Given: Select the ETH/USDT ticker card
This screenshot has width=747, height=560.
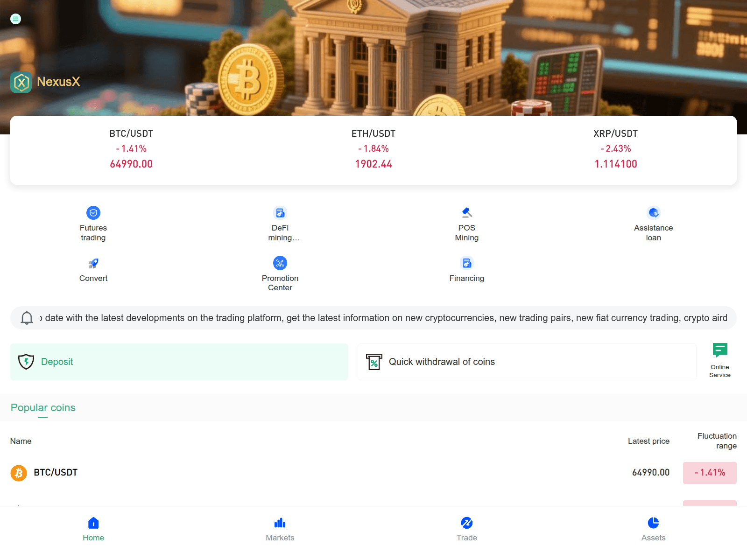Looking at the screenshot, I should click(x=373, y=149).
